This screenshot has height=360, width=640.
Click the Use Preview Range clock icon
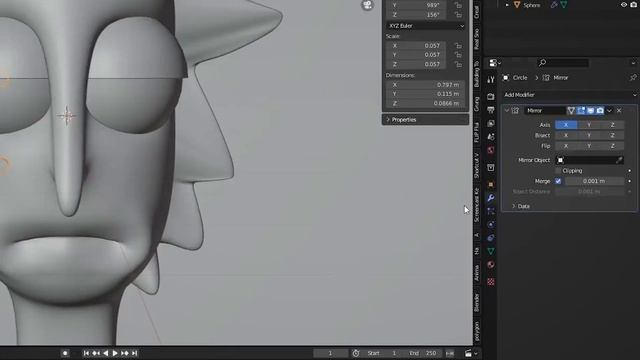click(x=356, y=353)
